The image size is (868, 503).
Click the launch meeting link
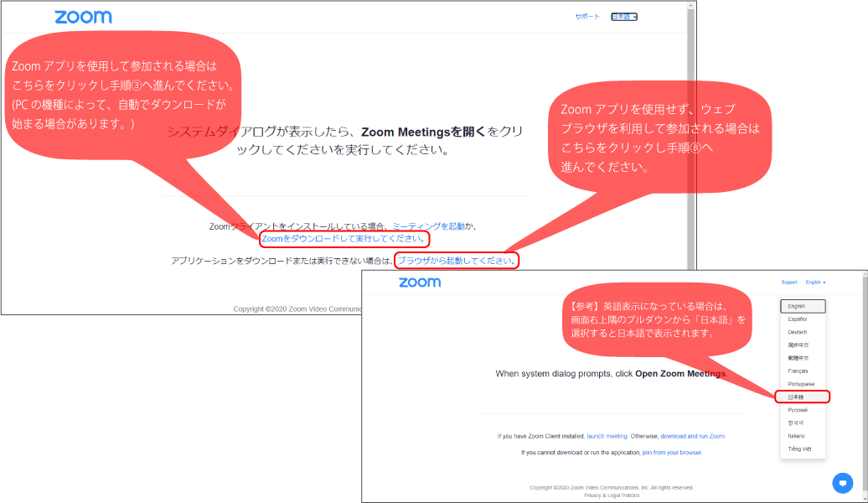pos(607,437)
